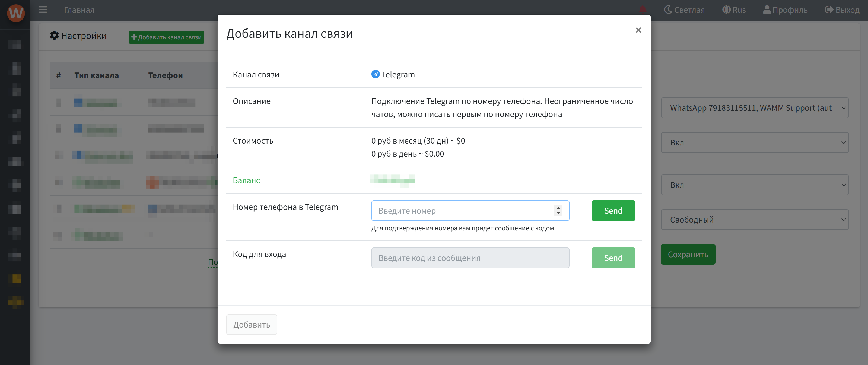Expand the WhatsApp 79183115511 channel dropdown
The height and width of the screenshot is (365, 868).
tap(754, 108)
